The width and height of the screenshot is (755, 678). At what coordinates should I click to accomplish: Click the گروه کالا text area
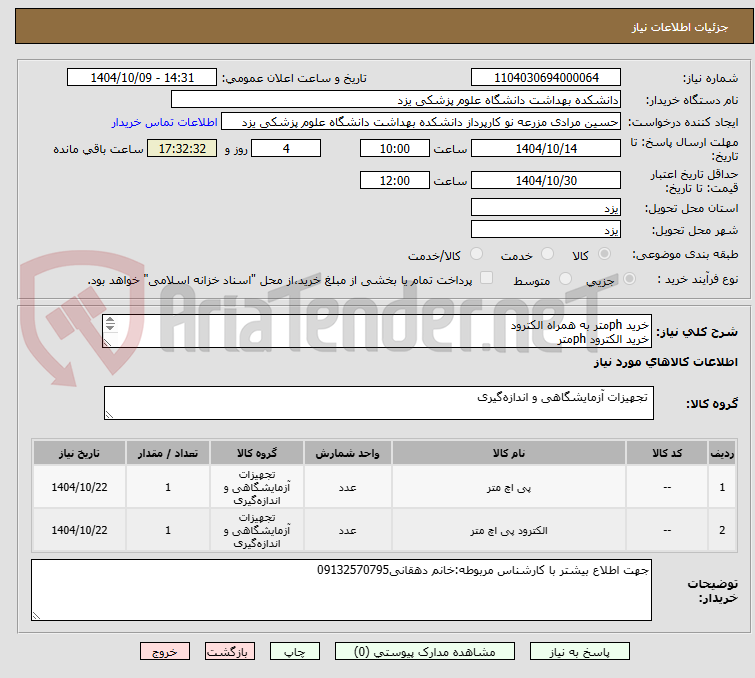click(378, 403)
